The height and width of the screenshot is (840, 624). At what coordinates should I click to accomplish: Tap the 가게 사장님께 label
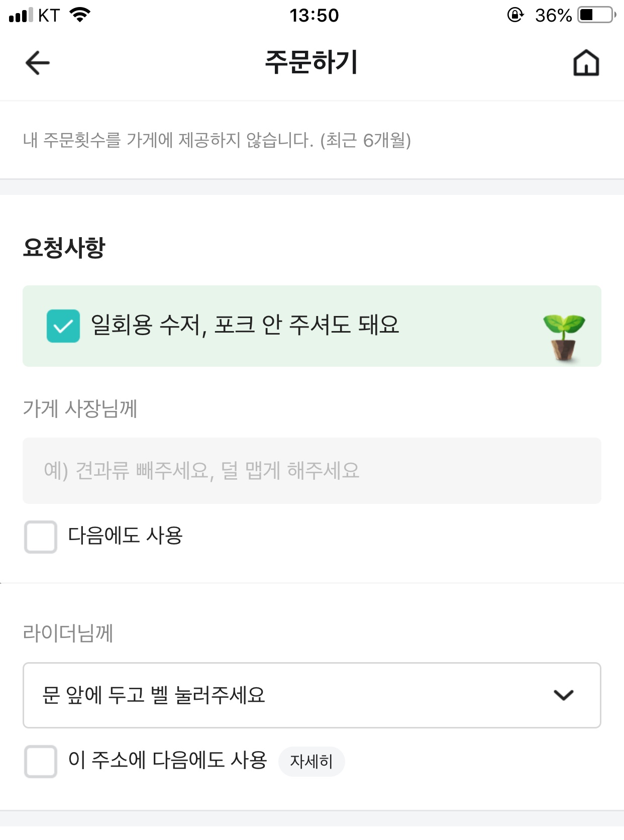pyautogui.click(x=80, y=408)
